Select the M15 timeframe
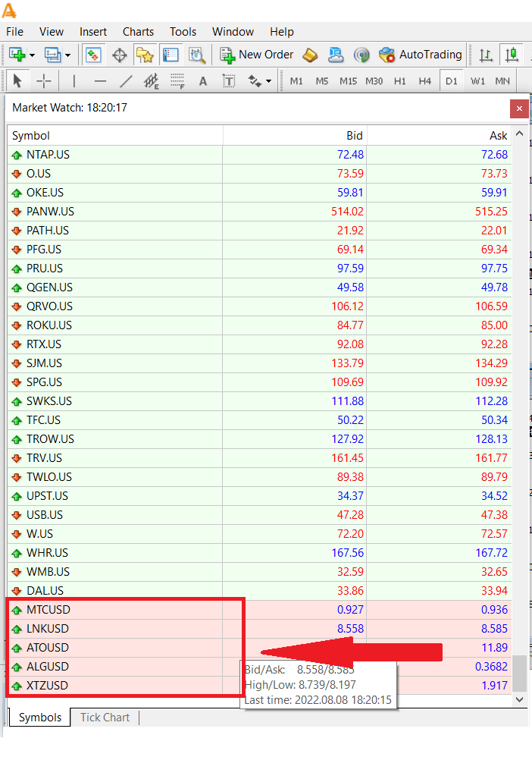 (348, 81)
